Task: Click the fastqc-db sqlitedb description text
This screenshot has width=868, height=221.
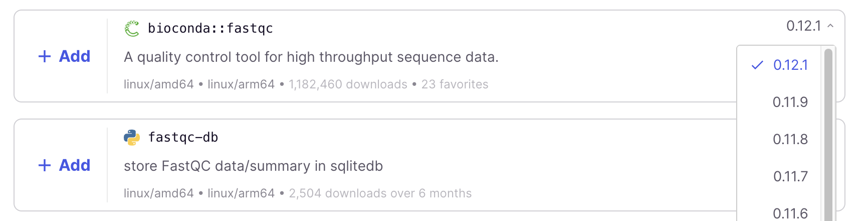Action: coord(253,166)
